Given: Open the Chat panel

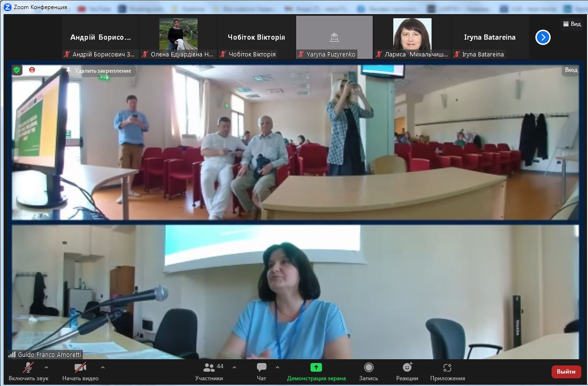Looking at the screenshot, I should coord(261,368).
